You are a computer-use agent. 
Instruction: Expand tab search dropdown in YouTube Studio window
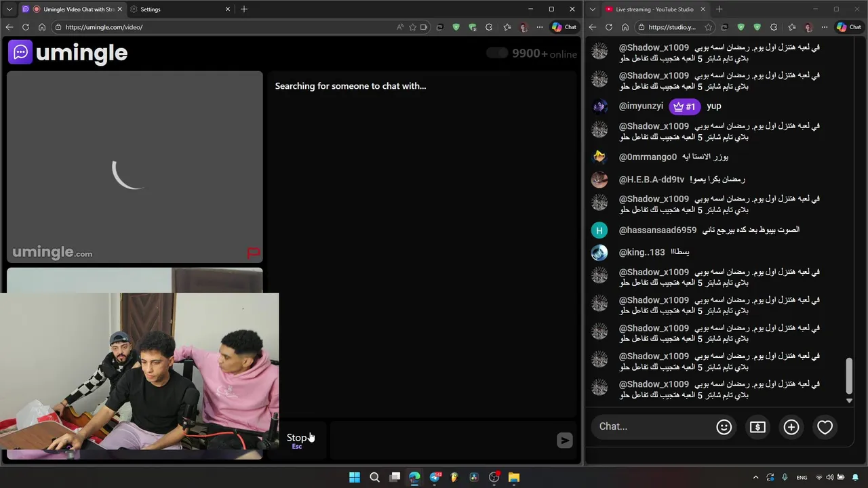coord(592,9)
